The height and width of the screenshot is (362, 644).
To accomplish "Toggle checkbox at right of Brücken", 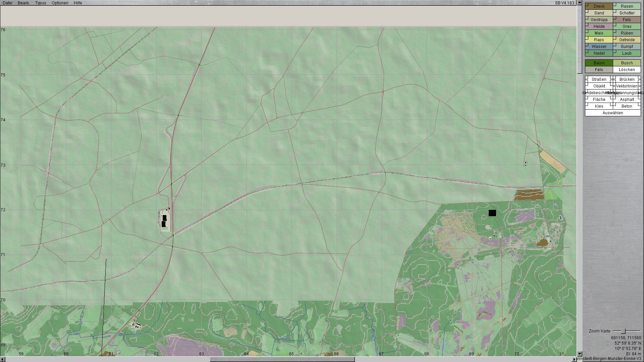I will coord(639,78).
